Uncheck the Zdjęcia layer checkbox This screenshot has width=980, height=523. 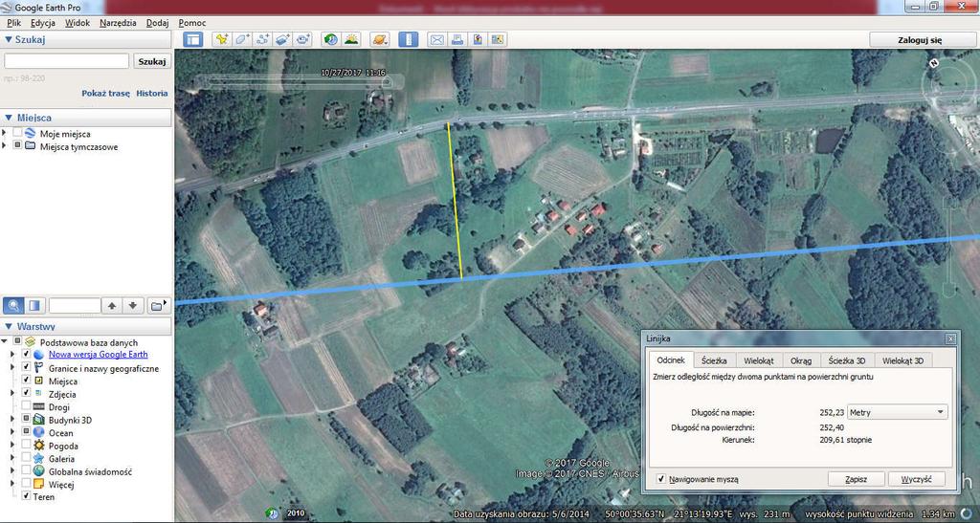click(26, 394)
